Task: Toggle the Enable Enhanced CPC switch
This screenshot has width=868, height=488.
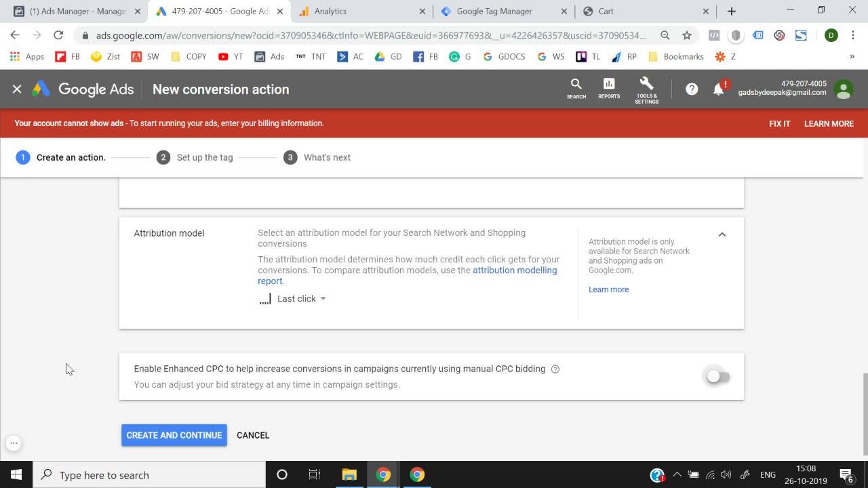Action: pos(717,376)
